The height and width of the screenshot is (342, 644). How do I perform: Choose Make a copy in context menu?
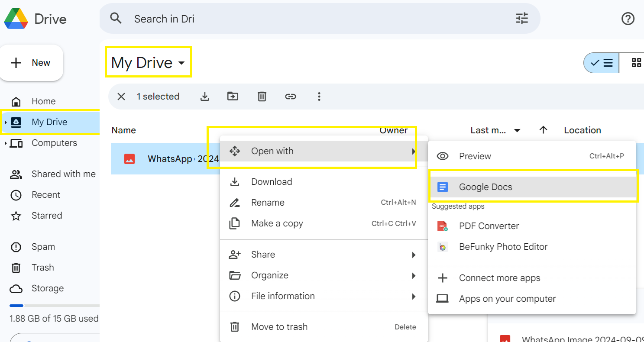(324, 223)
